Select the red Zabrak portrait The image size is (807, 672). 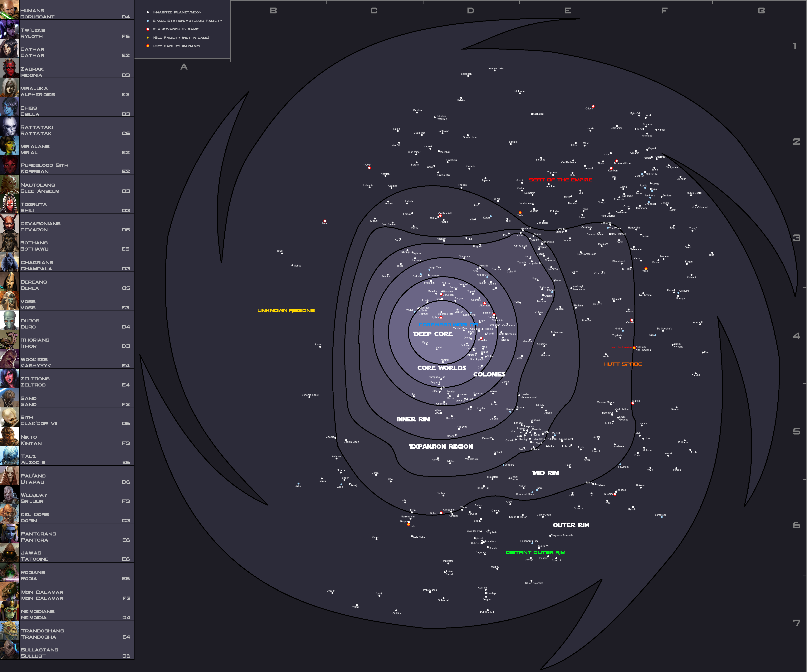[10, 68]
